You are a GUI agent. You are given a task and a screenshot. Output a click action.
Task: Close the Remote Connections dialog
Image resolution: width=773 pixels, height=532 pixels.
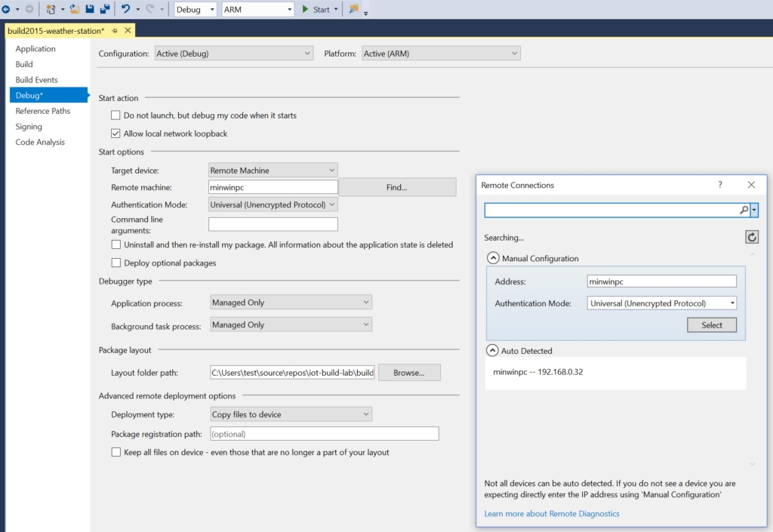click(x=751, y=185)
